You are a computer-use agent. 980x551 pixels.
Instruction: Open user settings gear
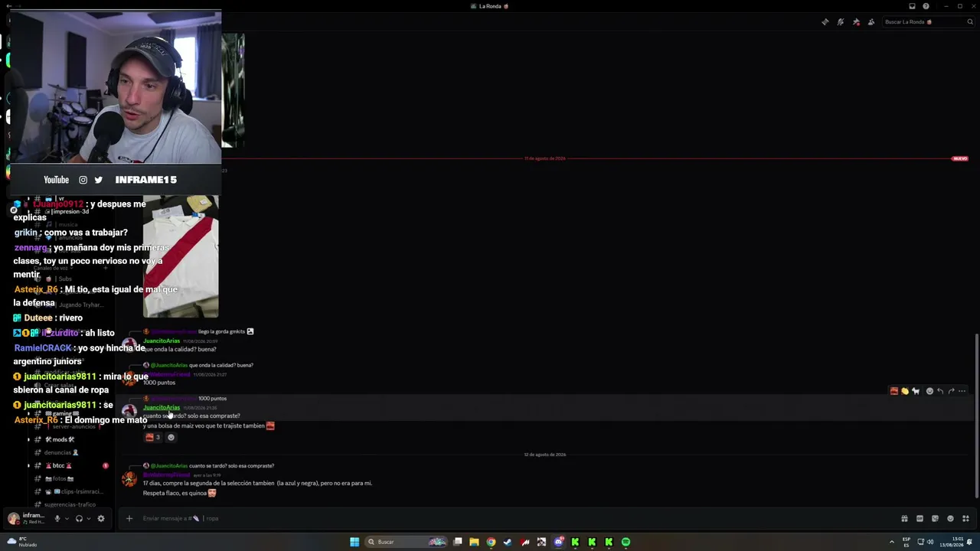click(100, 518)
